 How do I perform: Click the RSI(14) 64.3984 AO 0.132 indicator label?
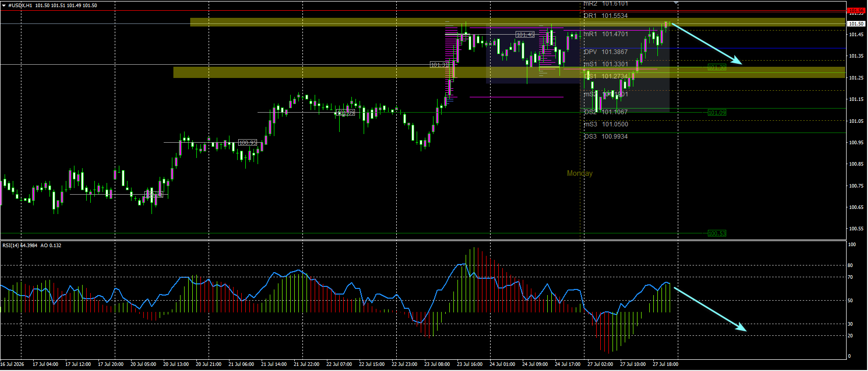click(x=32, y=246)
